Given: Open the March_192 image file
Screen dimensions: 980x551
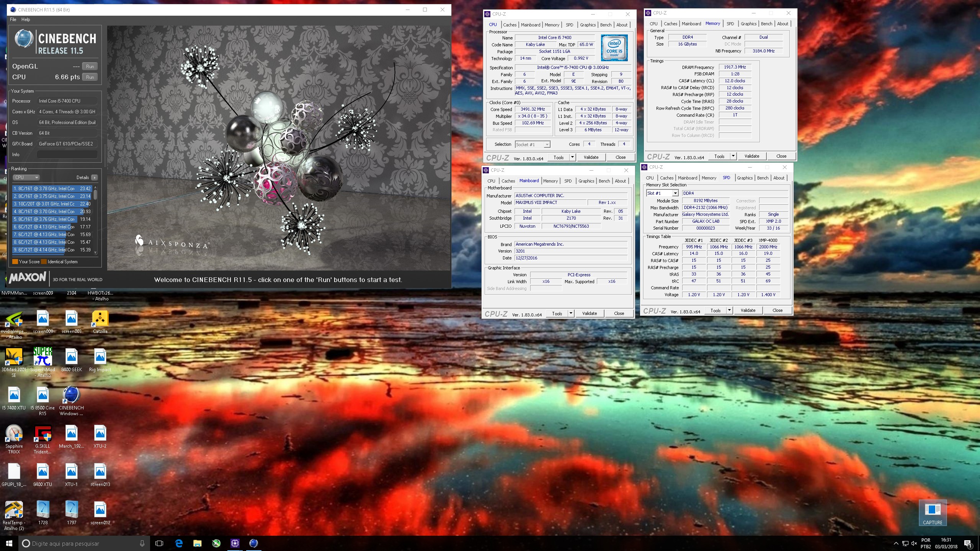Looking at the screenshot, I should click(72, 433).
